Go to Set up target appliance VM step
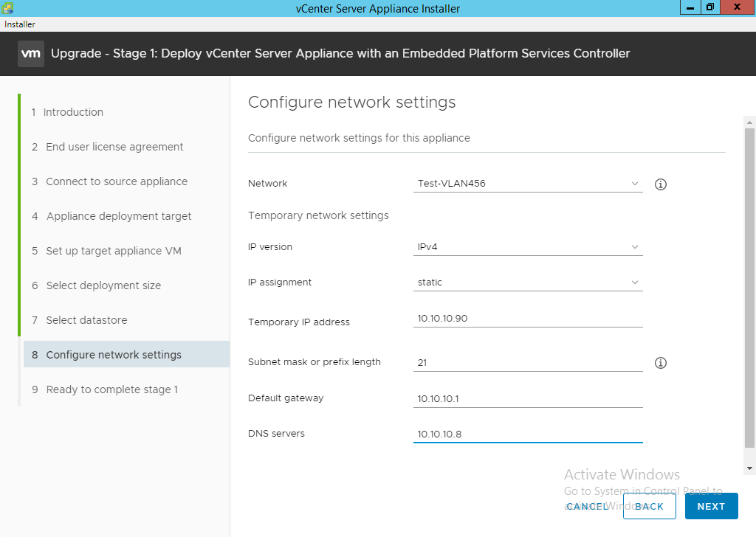This screenshot has height=537, width=756. coord(106,251)
